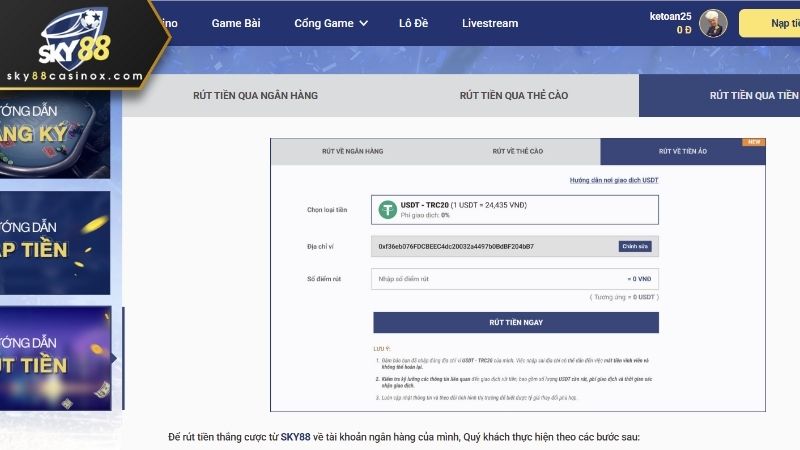Click the Chỉnh sửa wallet address button
The width and height of the screenshot is (800, 450).
(635, 246)
